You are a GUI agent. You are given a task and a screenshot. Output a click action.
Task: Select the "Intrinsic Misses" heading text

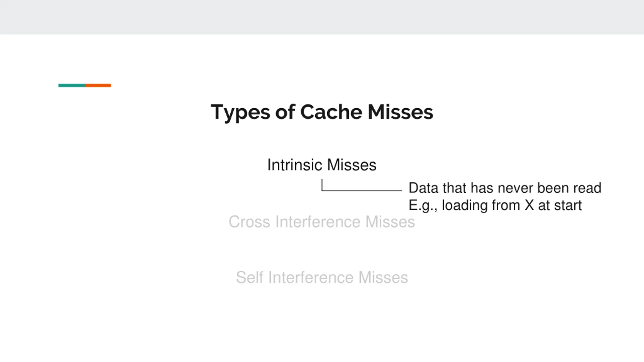322,165
